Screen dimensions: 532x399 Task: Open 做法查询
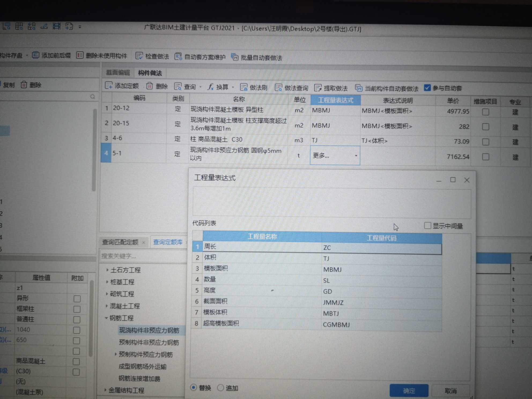(291, 88)
